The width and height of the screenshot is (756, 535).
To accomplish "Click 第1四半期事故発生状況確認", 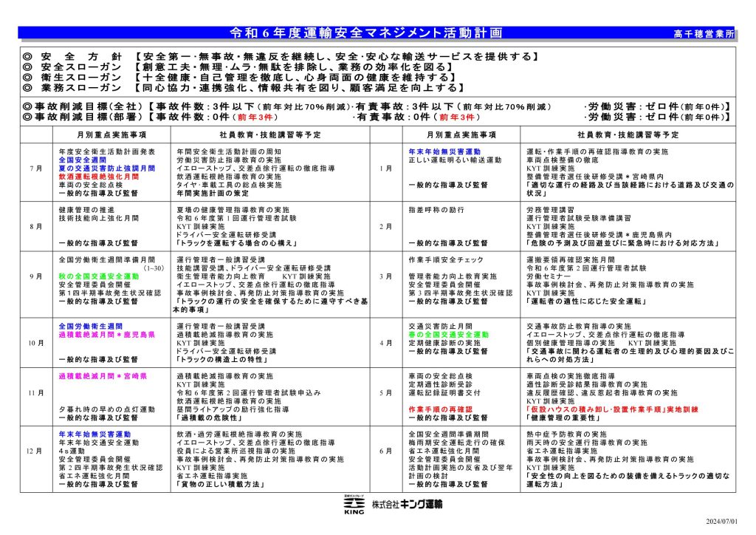I will (x=110, y=293).
